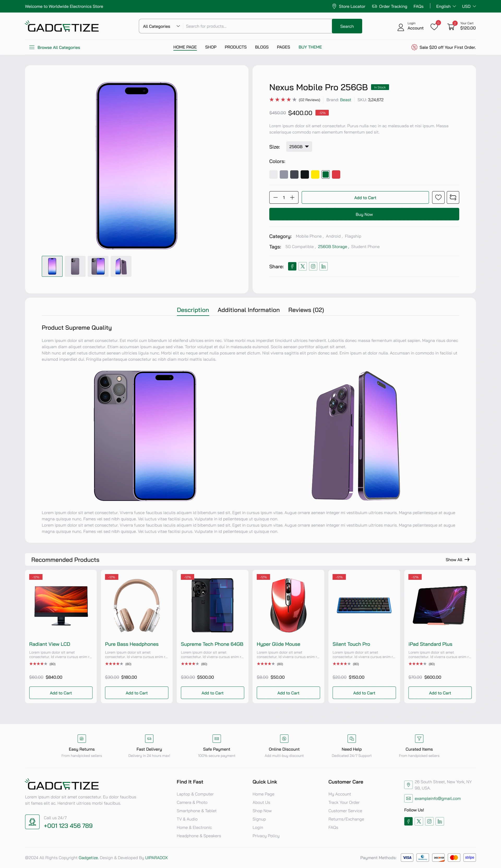
Task: Select the yellow color swatch
Action: pos(315,174)
